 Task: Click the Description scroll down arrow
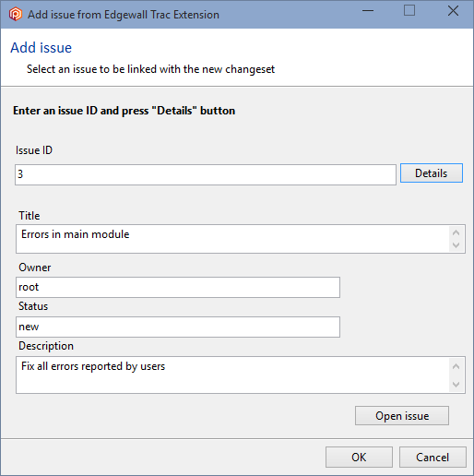tap(456, 384)
